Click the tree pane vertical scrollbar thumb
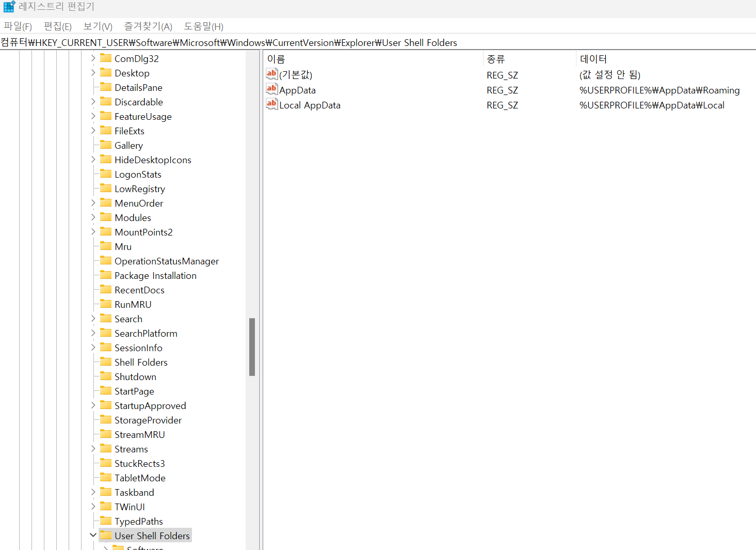 252,347
